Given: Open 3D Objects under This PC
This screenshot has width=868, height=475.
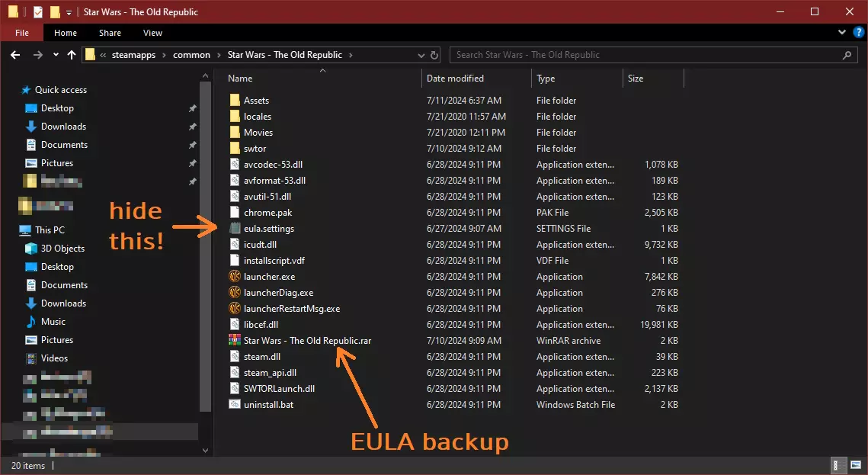Looking at the screenshot, I should (x=62, y=248).
